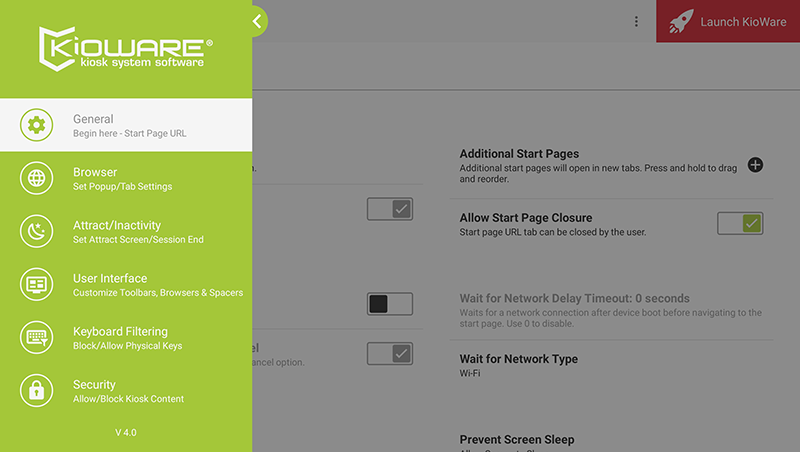Click the rocket icon in Launch button
This screenshot has height=452, width=800.
click(x=681, y=21)
